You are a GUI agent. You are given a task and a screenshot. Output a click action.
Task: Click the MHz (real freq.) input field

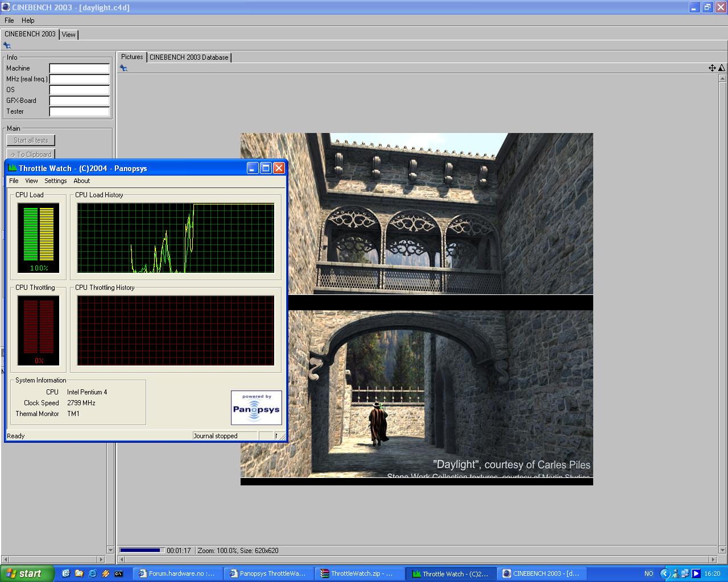click(x=79, y=79)
